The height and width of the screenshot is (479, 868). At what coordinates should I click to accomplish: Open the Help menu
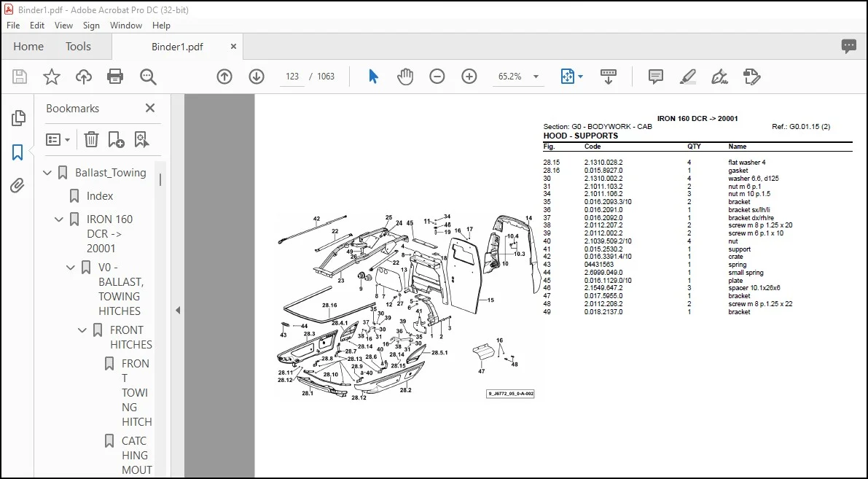tap(161, 26)
